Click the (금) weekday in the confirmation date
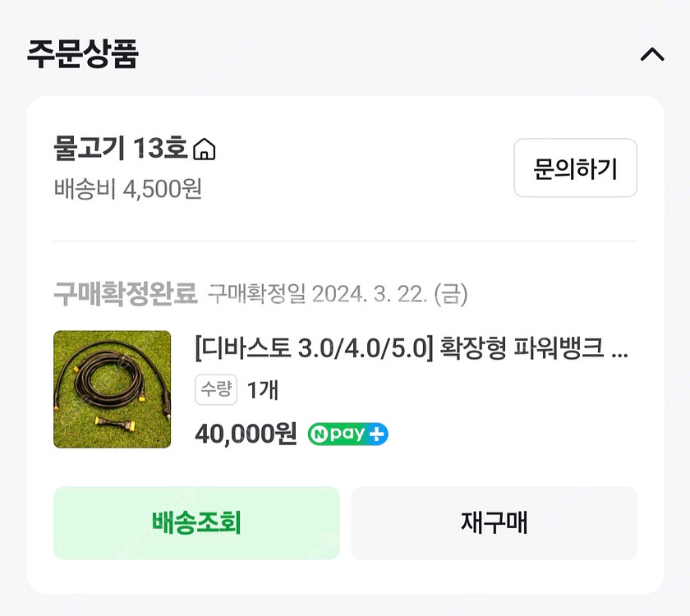This screenshot has height=616, width=690. click(450, 294)
